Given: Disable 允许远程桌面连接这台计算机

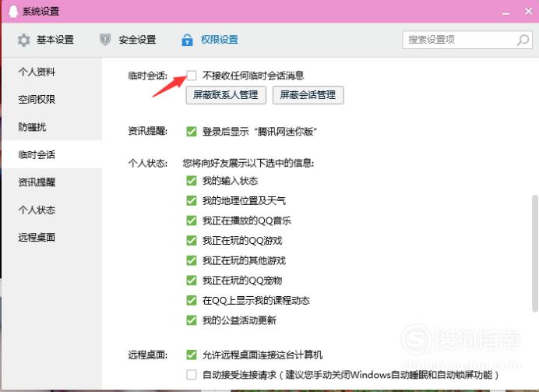Looking at the screenshot, I should pyautogui.click(x=192, y=355).
